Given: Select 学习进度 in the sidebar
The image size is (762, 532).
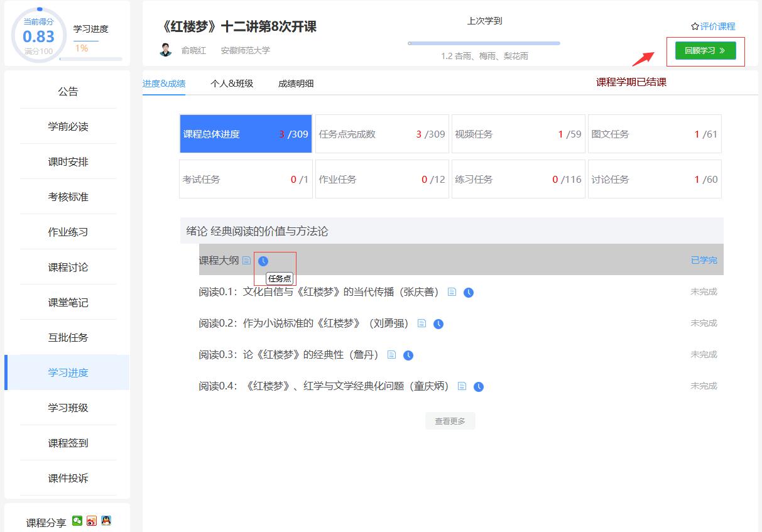Looking at the screenshot, I should [x=68, y=372].
